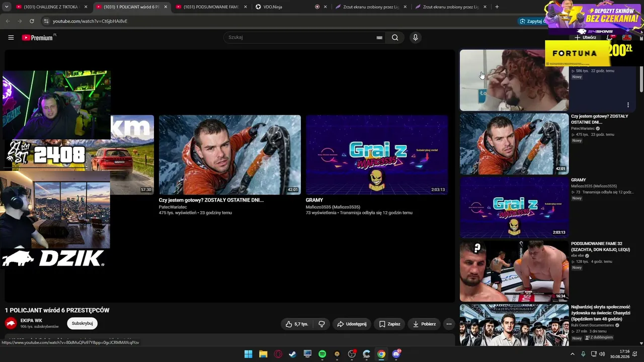Viewport: 644px width, 362px height.
Task: Save the video with Zapisz button
Action: [x=389, y=324]
